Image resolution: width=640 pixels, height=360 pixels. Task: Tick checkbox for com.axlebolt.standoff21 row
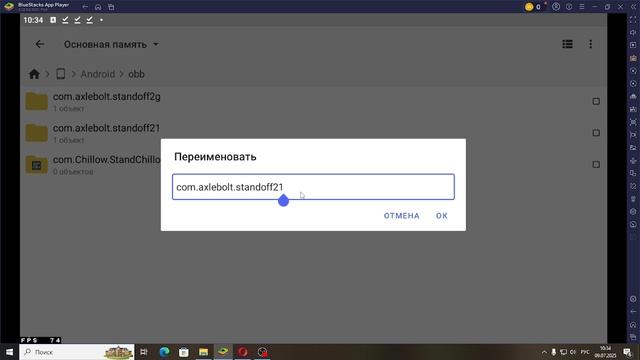click(x=596, y=133)
